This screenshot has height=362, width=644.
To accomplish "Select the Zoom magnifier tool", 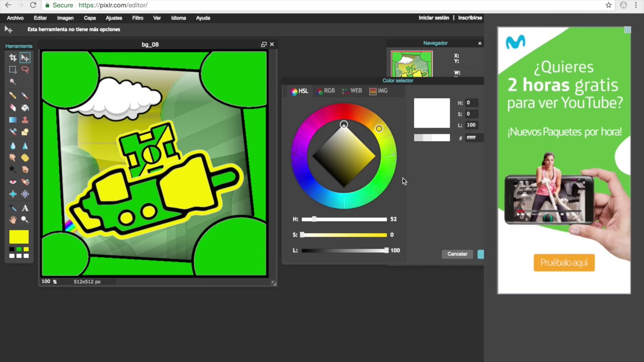I will click(x=25, y=220).
